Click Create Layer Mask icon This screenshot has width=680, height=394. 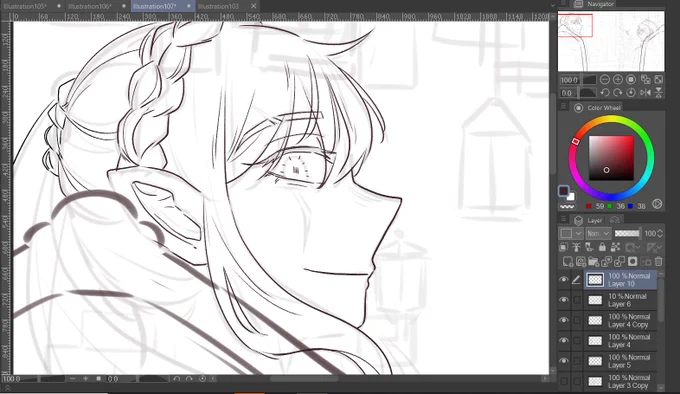point(633,261)
